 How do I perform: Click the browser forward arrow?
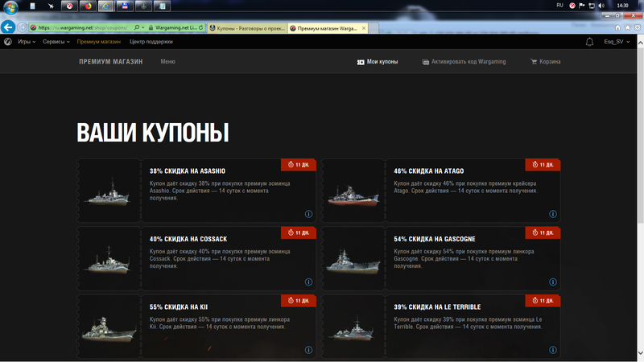23,27
